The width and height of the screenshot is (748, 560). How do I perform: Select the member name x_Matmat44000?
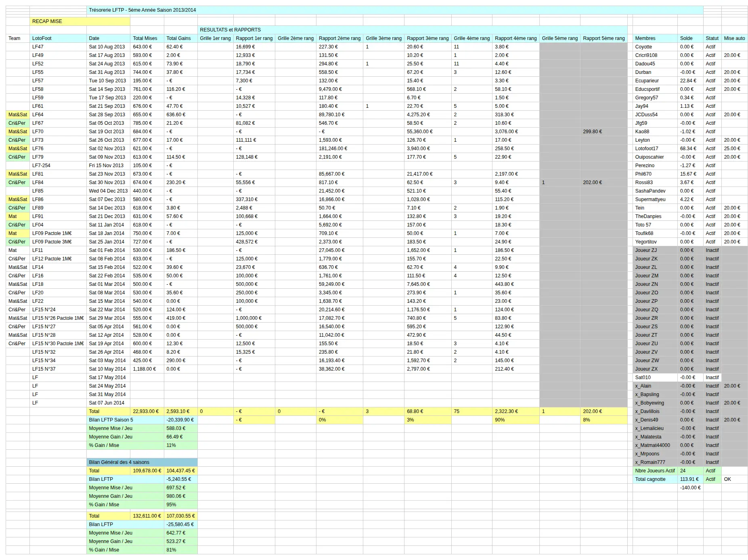(655, 445)
